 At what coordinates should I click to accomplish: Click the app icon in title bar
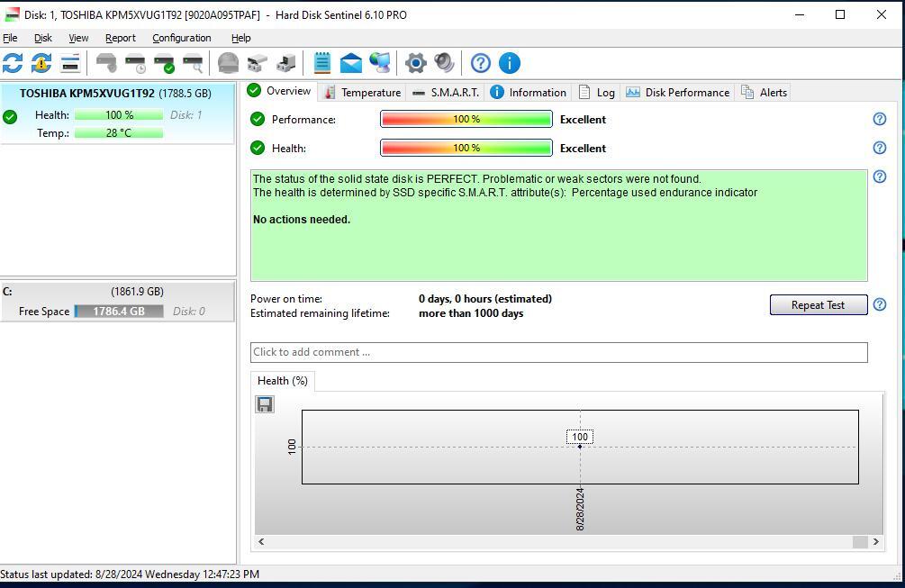click(12, 14)
